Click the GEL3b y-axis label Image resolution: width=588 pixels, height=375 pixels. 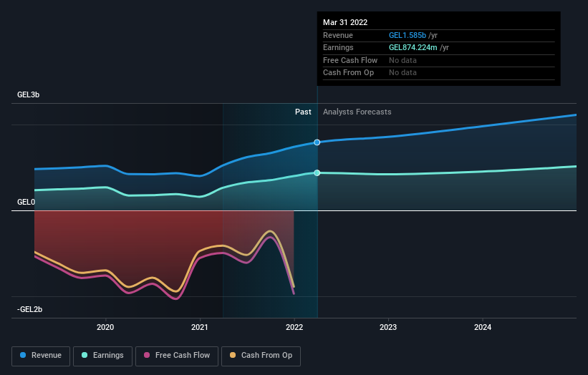[x=28, y=94]
